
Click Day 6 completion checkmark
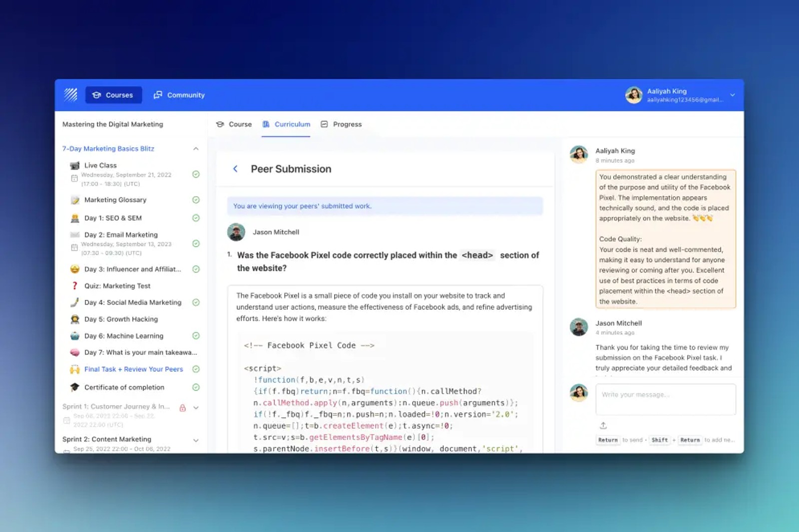196,336
